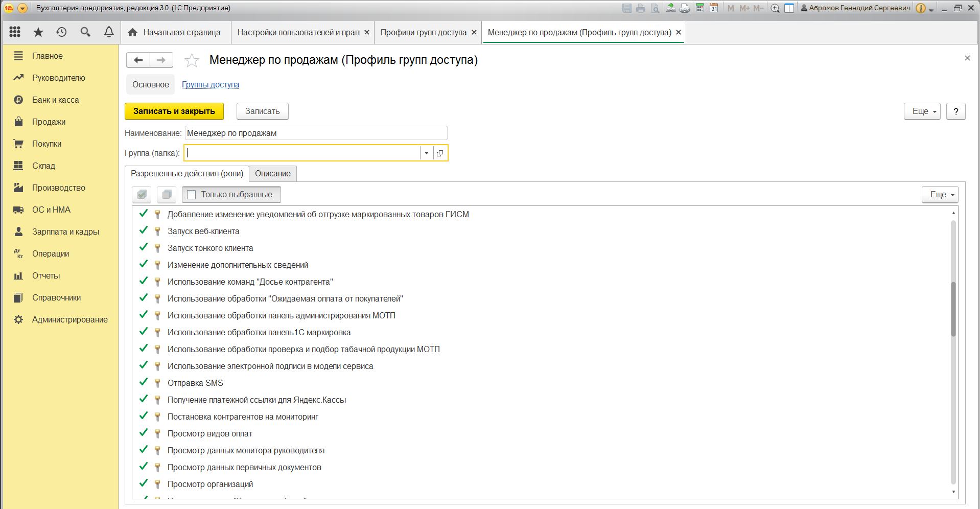
Task: Open the sections menu grid icon
Action: pos(15,32)
